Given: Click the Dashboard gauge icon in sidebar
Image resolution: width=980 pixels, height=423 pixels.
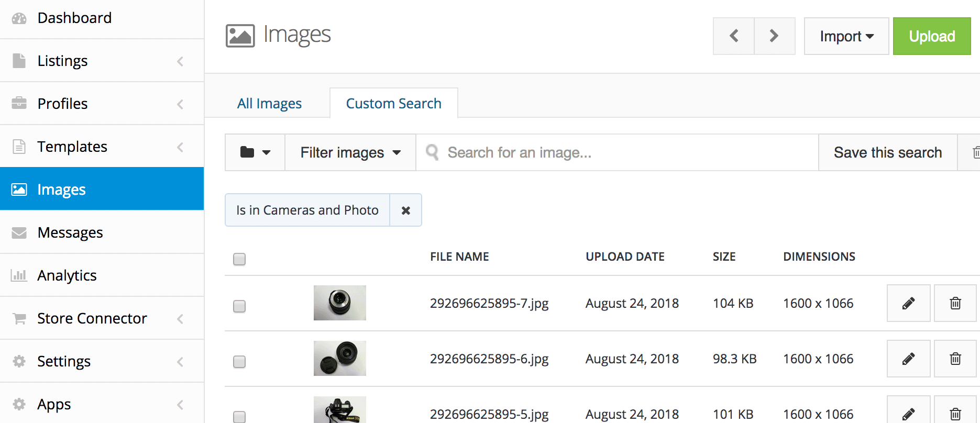Looking at the screenshot, I should (19, 18).
